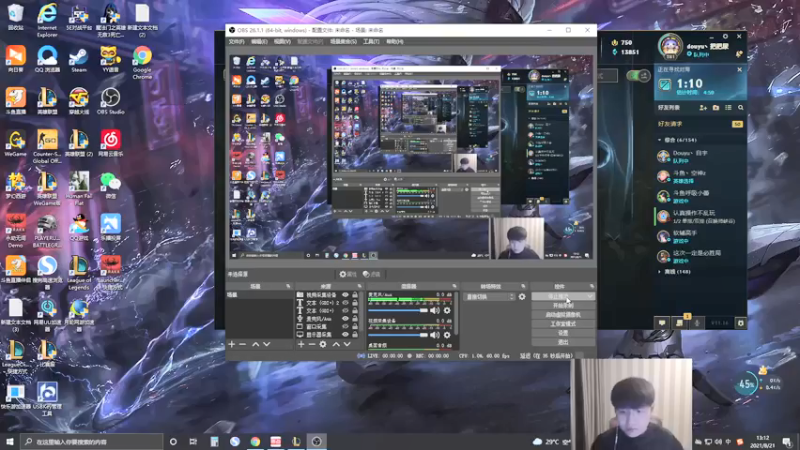The width and height of the screenshot is (800, 450).
Task: Click Start Recording button in OBS
Action: pyautogui.click(x=563, y=305)
